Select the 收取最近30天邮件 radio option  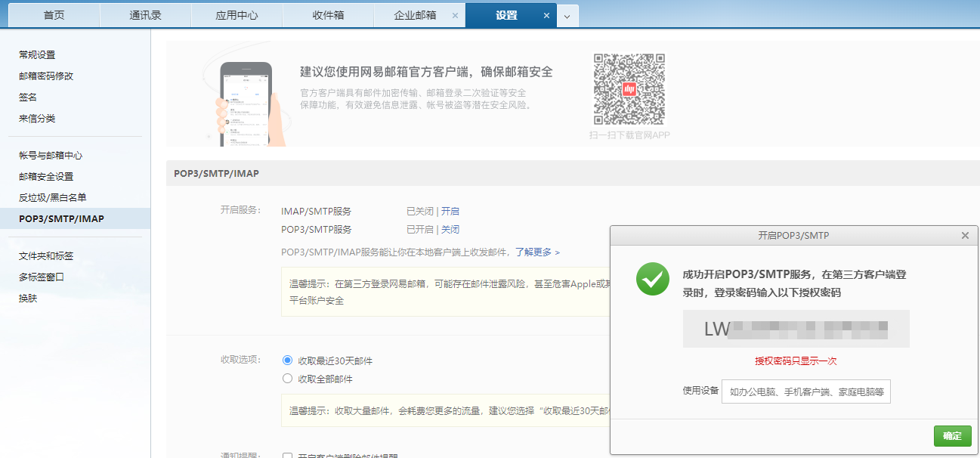[x=288, y=361]
